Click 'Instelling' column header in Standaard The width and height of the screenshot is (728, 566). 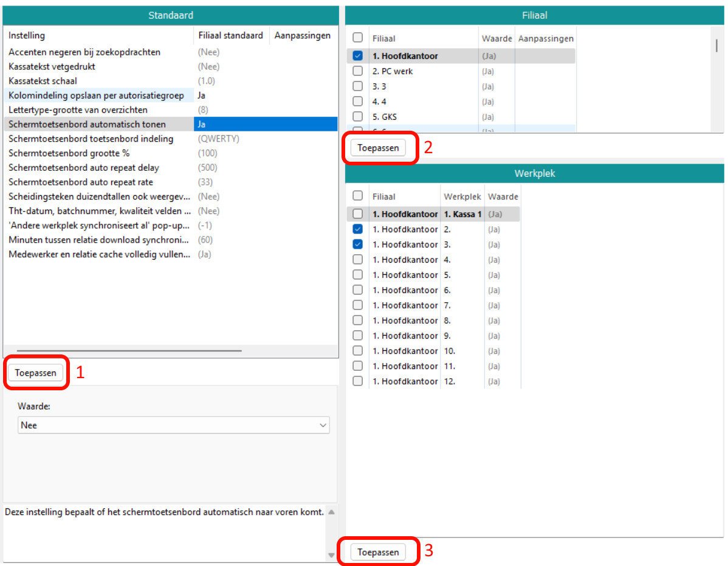tap(27, 36)
